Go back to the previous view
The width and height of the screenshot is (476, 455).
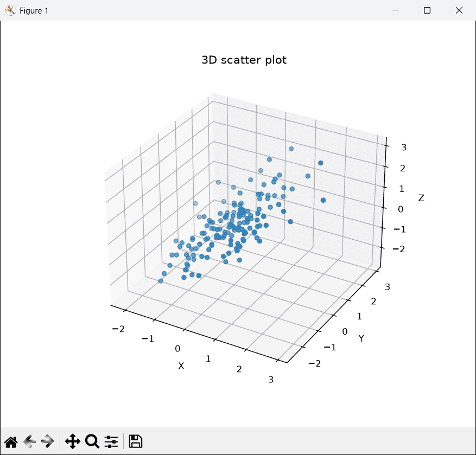(30, 441)
